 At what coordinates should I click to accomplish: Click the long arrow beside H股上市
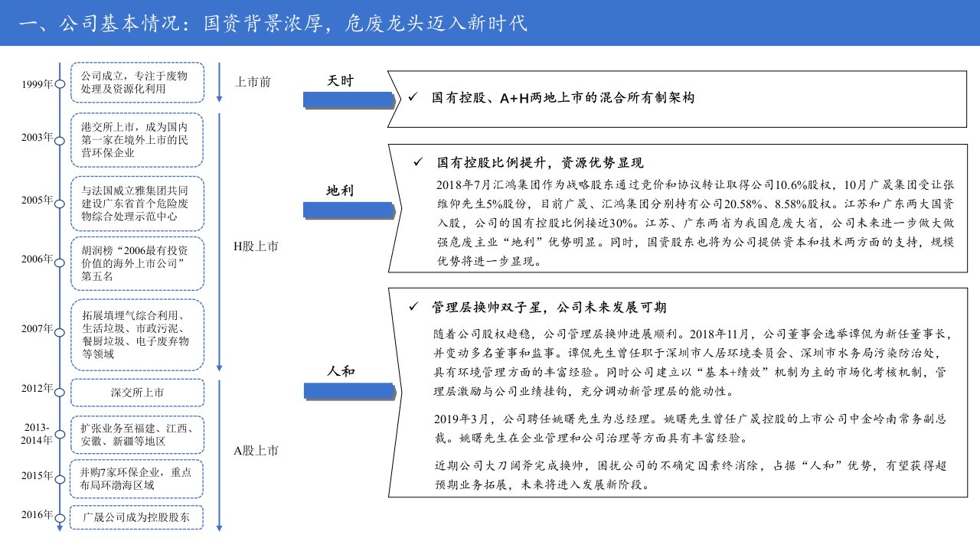coord(220,242)
